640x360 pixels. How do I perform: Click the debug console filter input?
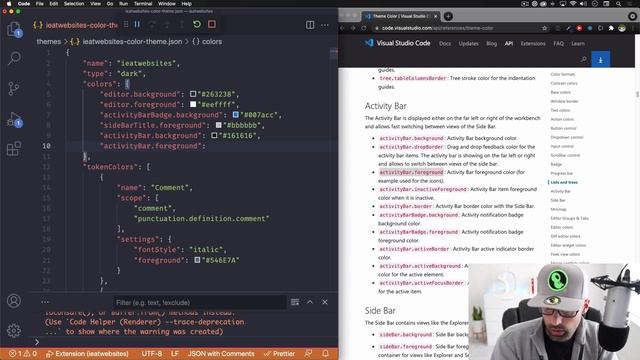pos(199,302)
